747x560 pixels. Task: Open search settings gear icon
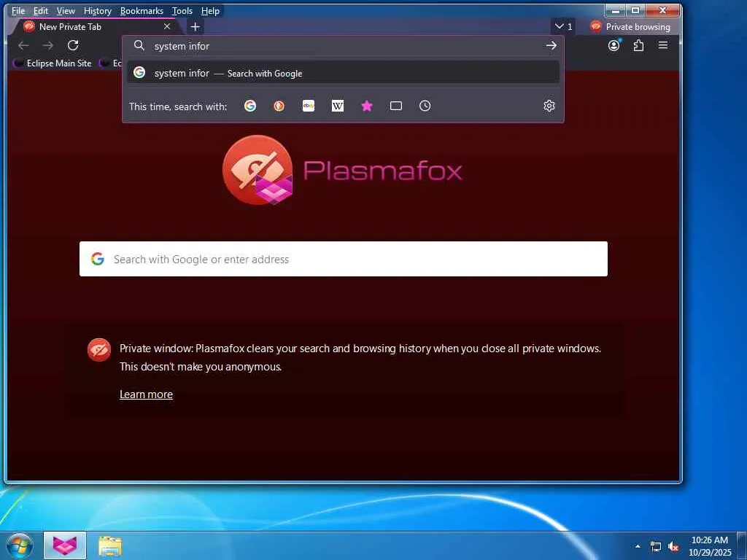(x=549, y=106)
